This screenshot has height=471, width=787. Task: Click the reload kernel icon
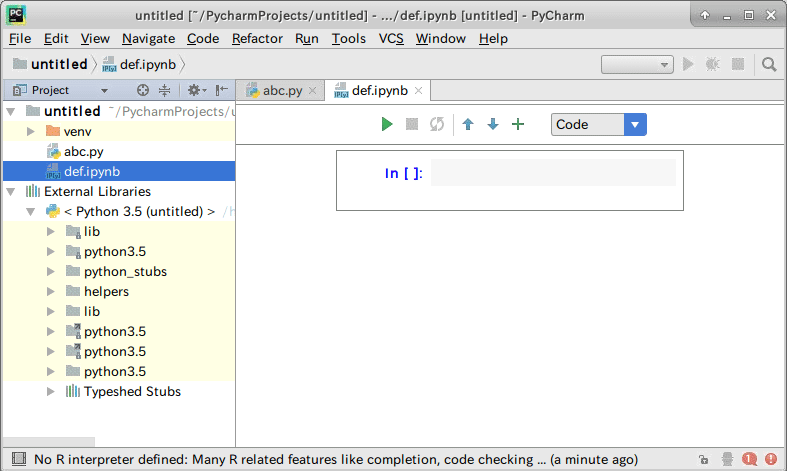tap(437, 124)
